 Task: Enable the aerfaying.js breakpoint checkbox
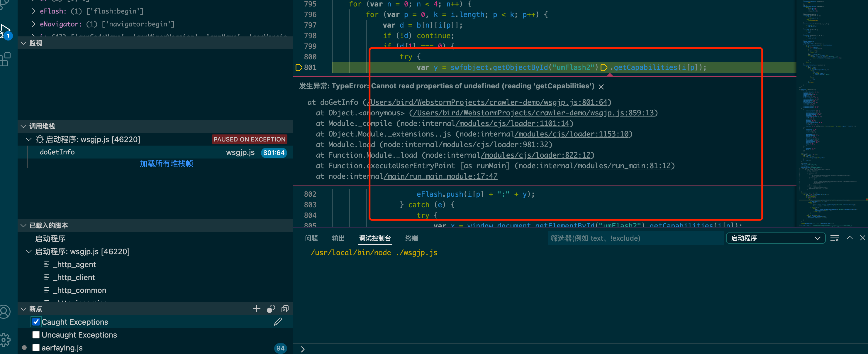point(36,348)
